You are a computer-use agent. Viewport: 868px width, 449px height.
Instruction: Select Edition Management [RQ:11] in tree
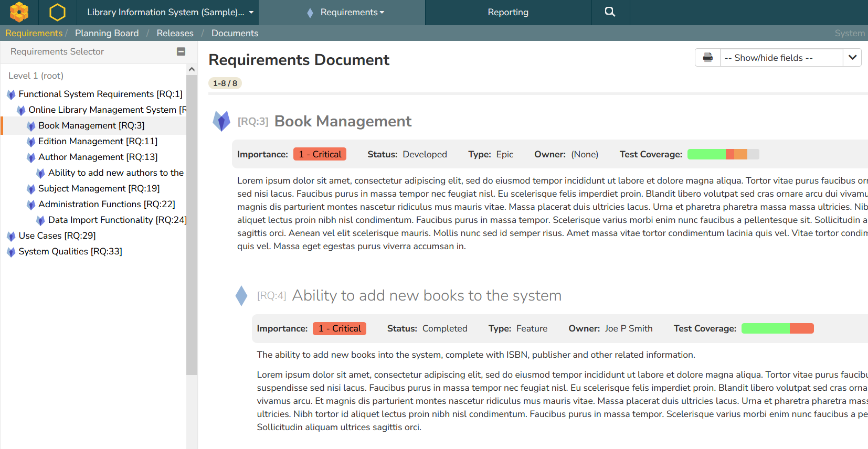point(98,141)
